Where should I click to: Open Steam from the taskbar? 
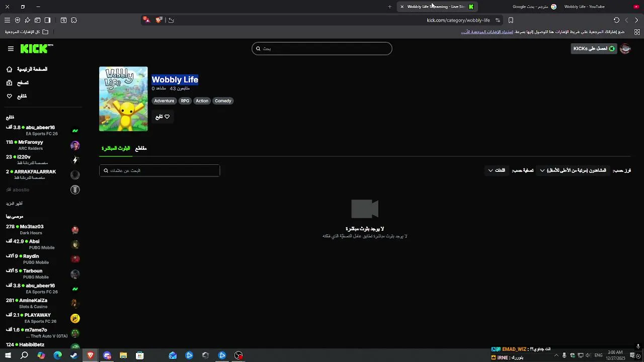[x=74, y=355]
